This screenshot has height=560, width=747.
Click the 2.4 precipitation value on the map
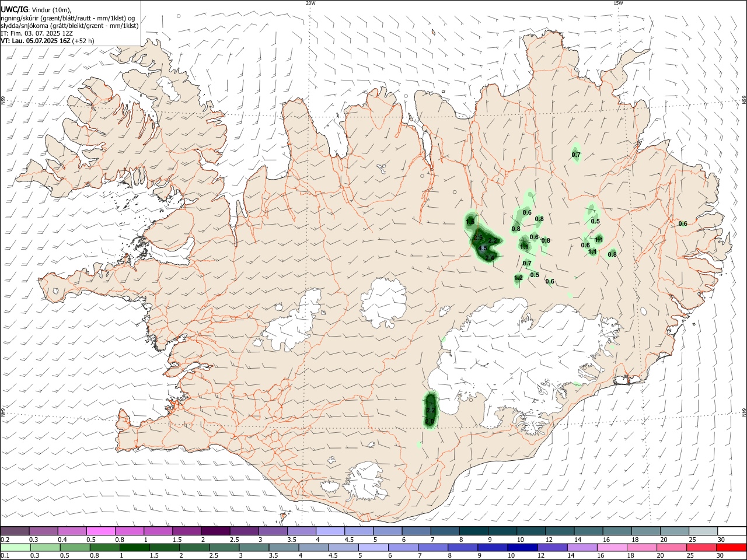(490, 258)
